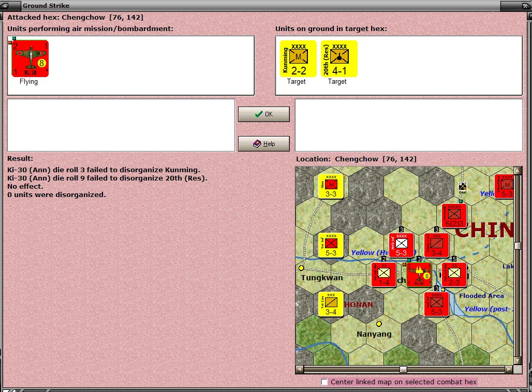Image resolution: width=532 pixels, height=392 pixels.
Task: Click the result line about die roll 3 Kunming
Action: point(104,170)
